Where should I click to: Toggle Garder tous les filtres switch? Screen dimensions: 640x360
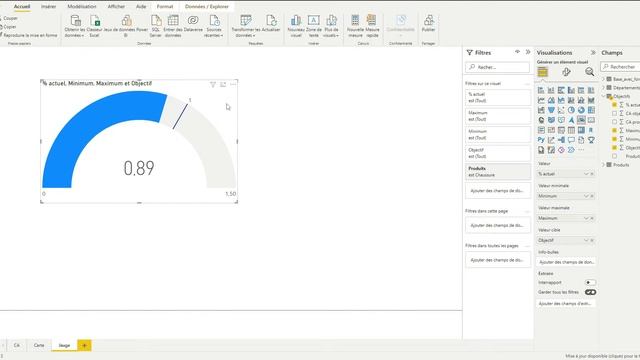590,292
